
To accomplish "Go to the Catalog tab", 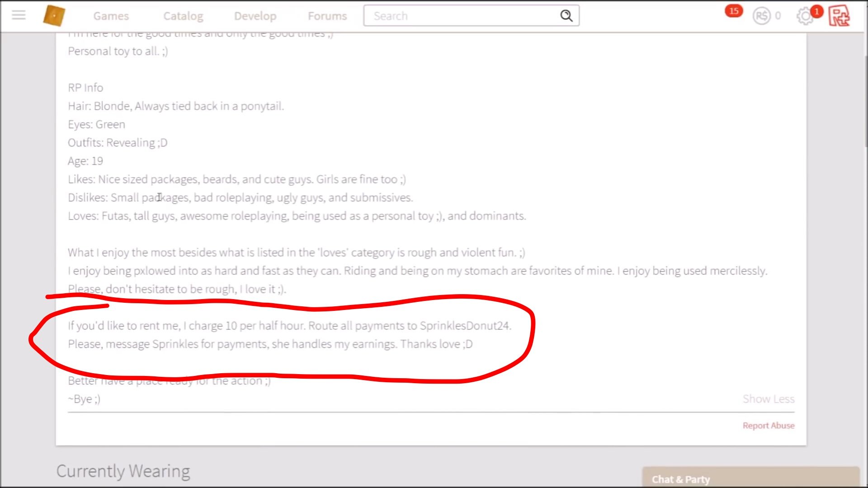I will click(x=183, y=16).
